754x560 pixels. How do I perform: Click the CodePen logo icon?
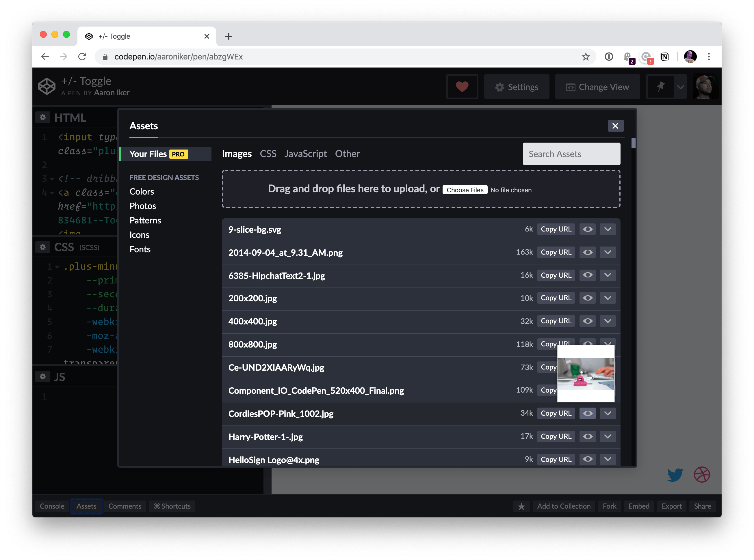pos(47,86)
